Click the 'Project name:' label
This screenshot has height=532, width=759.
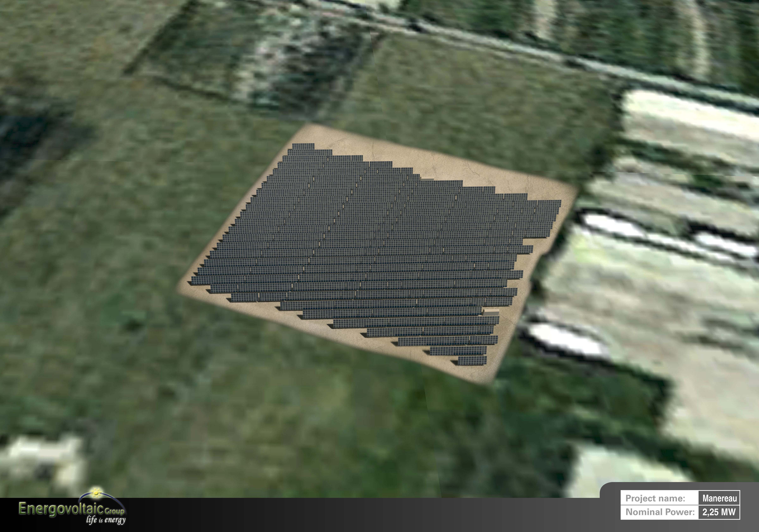(x=656, y=498)
